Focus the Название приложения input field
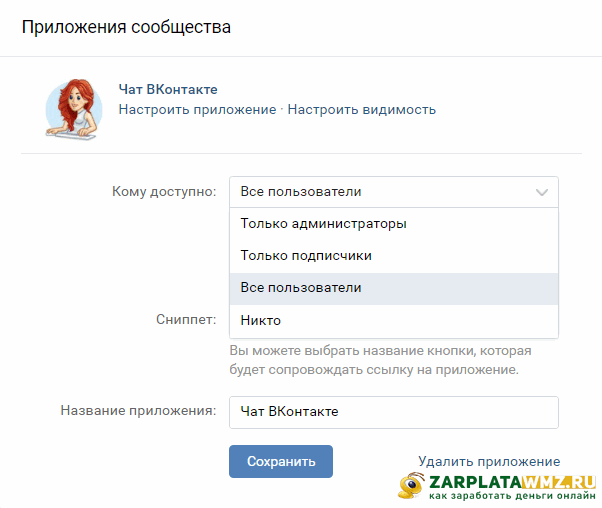 coord(394,412)
